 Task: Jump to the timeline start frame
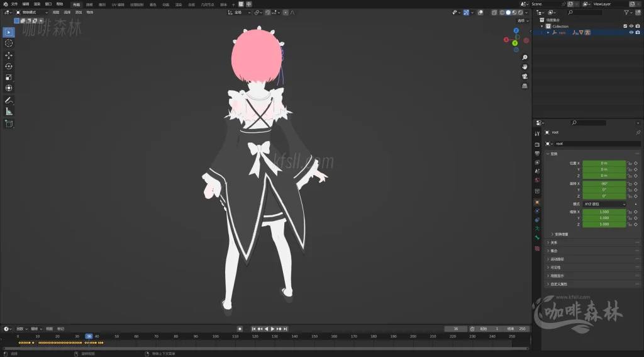[x=253, y=329]
